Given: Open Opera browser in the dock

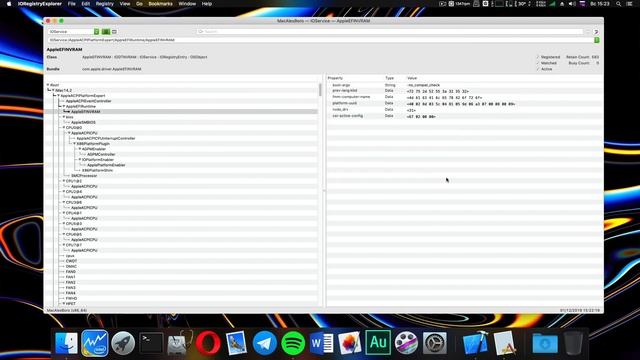Looking at the screenshot, I should [x=208, y=343].
